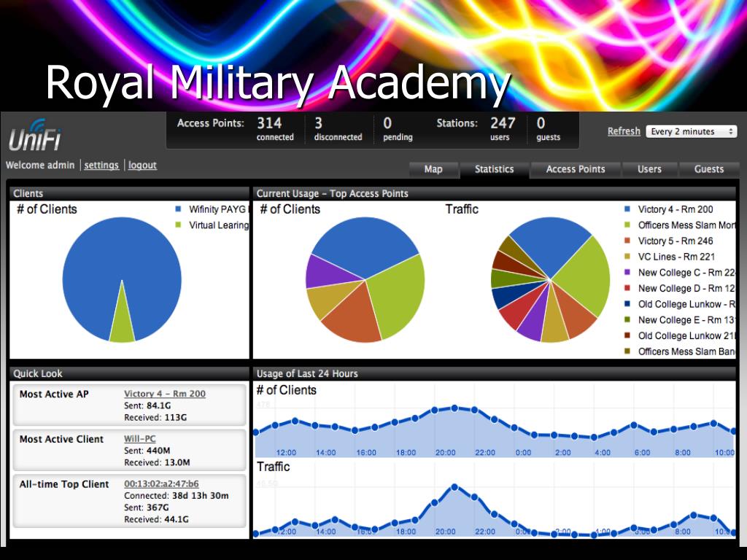This screenshot has width=747, height=560.
Task: Click the UniFi logo
Action: [35, 135]
